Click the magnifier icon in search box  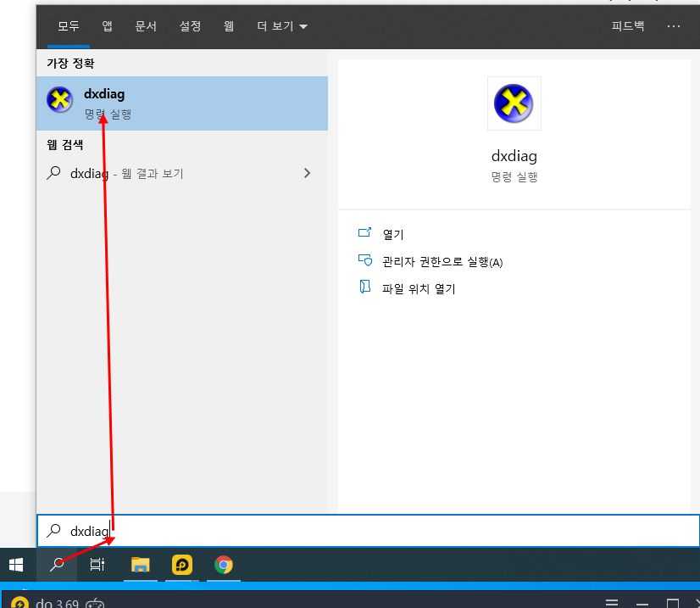click(53, 531)
